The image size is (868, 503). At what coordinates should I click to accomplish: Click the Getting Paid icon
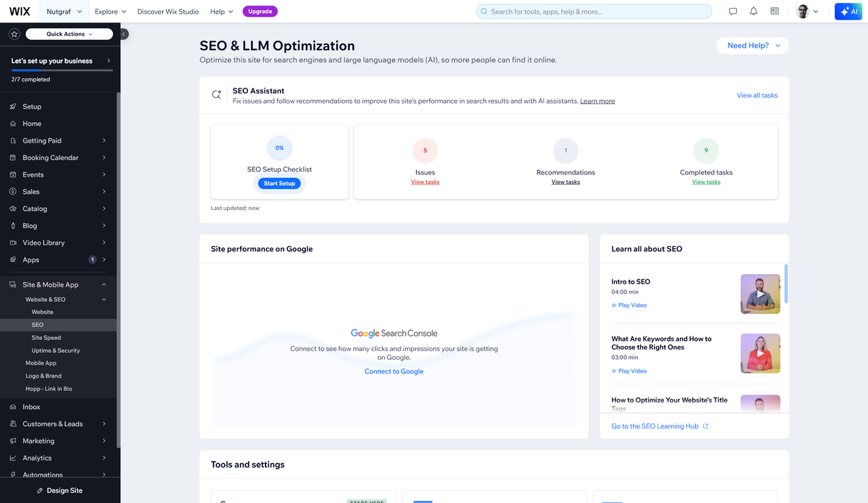pyautogui.click(x=13, y=140)
